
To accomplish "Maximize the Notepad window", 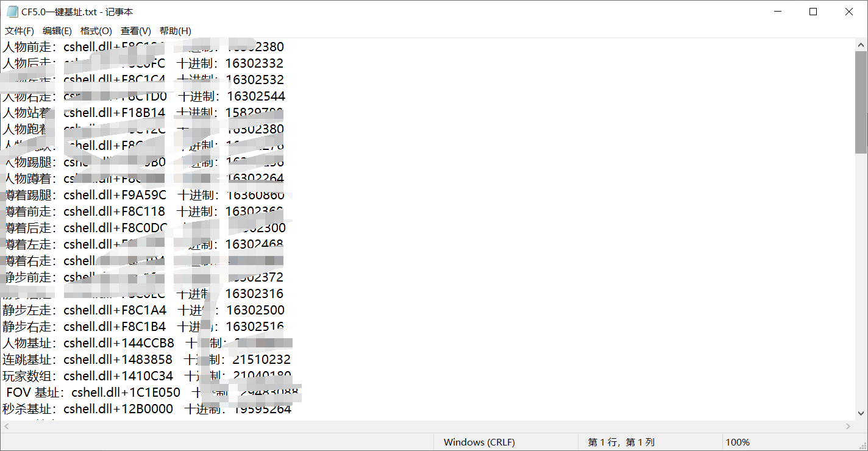I will [813, 12].
